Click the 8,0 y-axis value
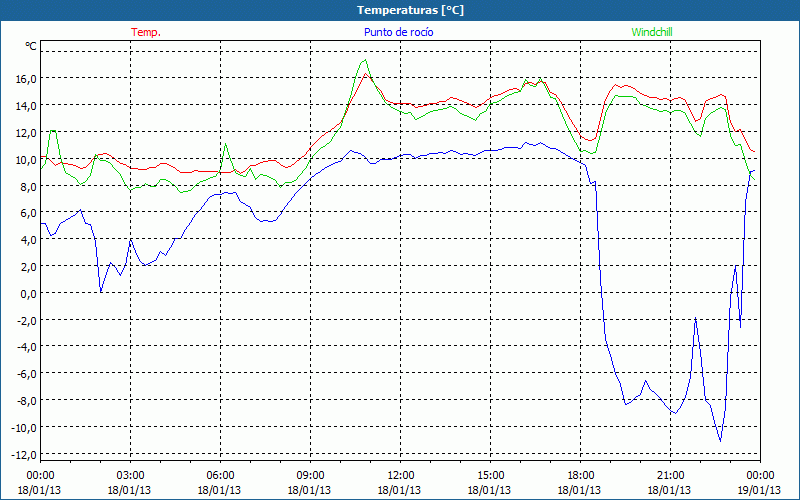The width and height of the screenshot is (800, 500). click(28, 186)
